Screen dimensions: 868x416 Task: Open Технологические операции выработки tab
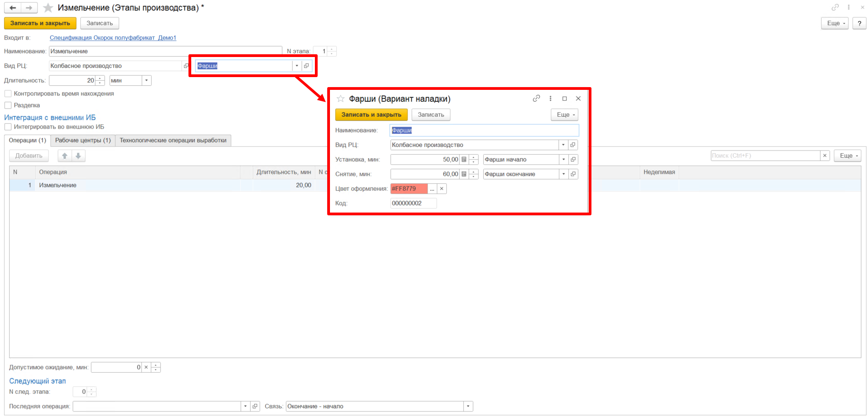[x=173, y=140]
